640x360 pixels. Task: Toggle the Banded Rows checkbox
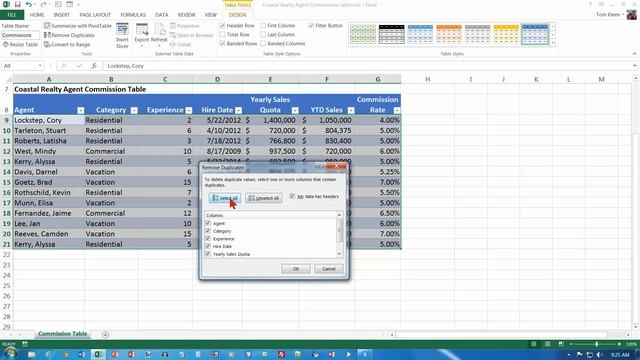click(222, 43)
